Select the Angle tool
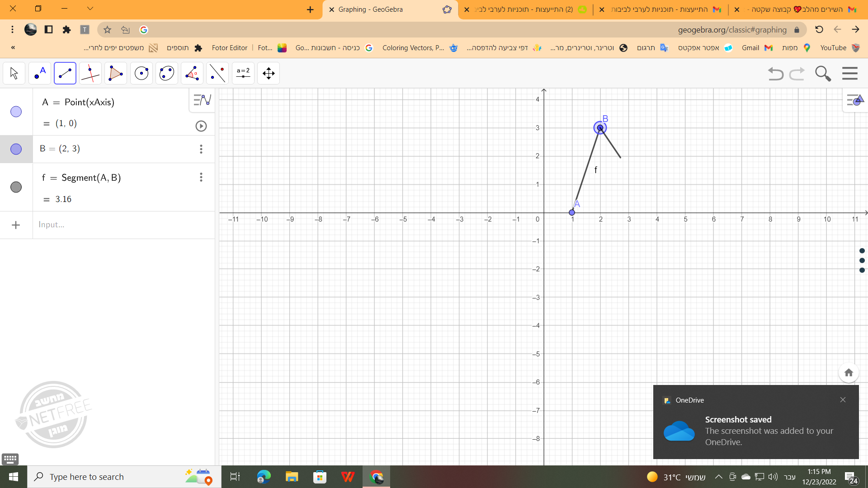Image resolution: width=868 pixels, height=488 pixels. (x=192, y=73)
